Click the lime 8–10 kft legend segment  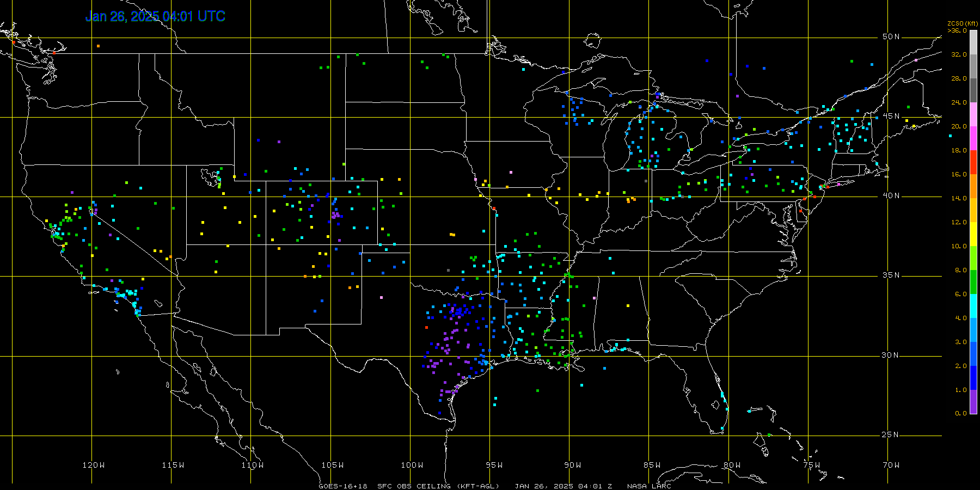973,258
